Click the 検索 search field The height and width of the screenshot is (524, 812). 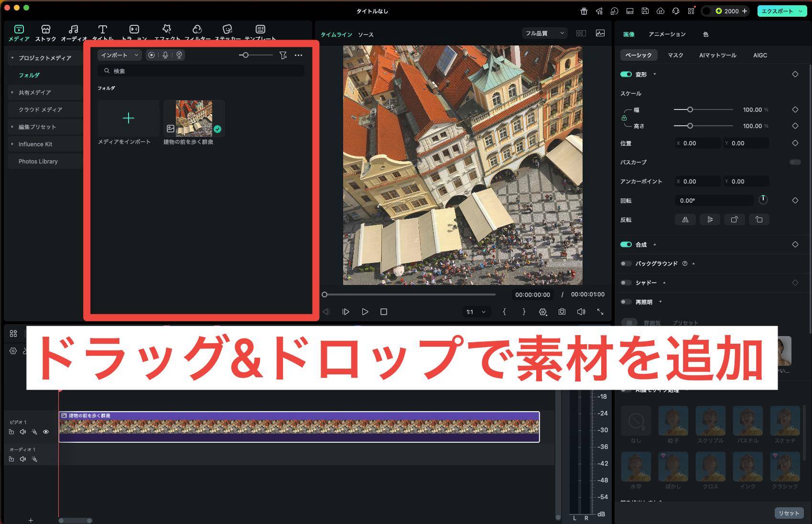click(201, 71)
